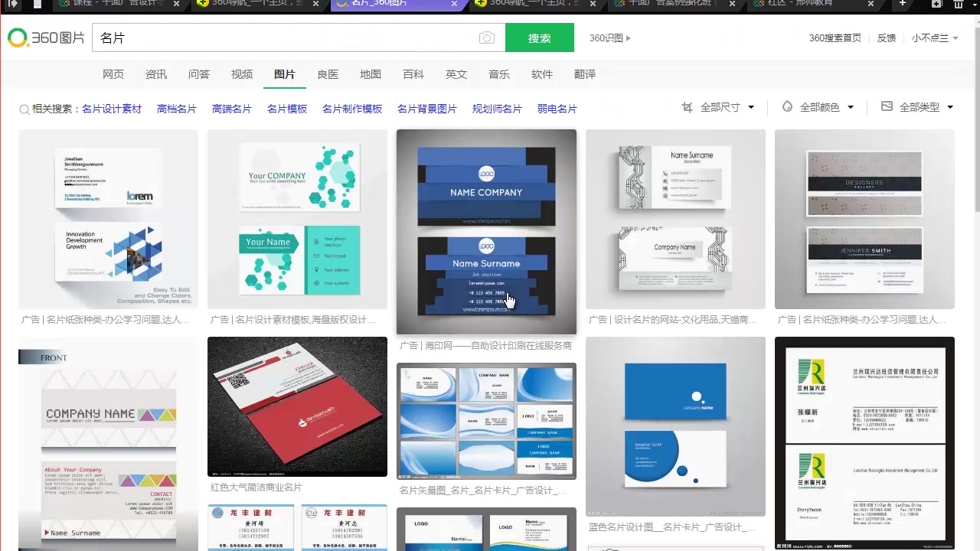Select the 图片 tab in the navigation bar
This screenshot has width=980, height=551.
tap(284, 74)
